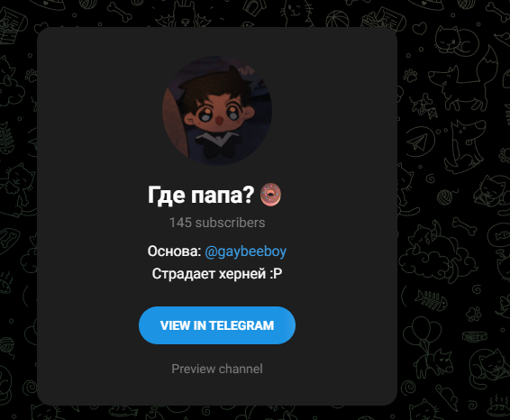Click the fish skeleton doodle in background
This screenshot has height=420, width=510.
point(431,299)
